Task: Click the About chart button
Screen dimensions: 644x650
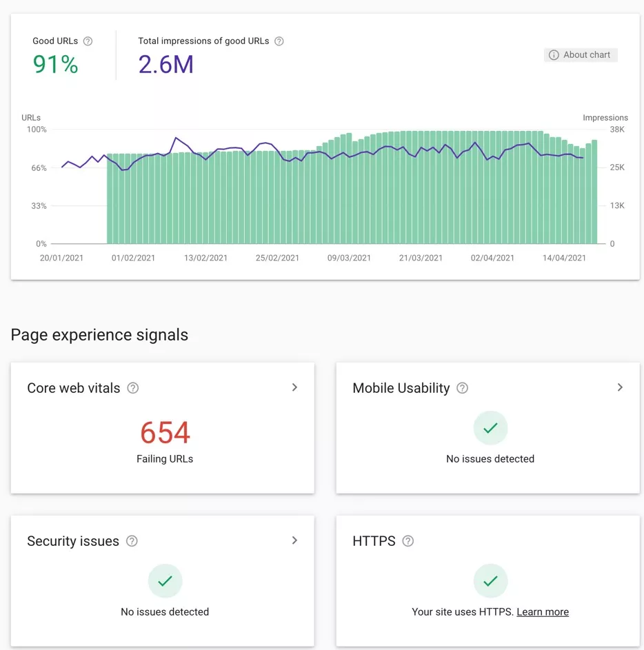Action: pos(581,54)
